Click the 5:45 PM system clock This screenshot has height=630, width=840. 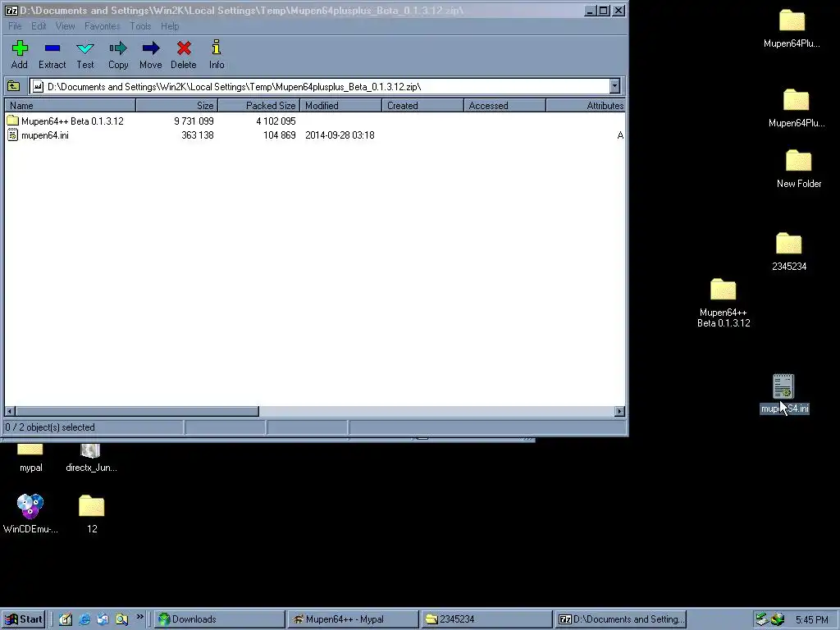click(811, 620)
